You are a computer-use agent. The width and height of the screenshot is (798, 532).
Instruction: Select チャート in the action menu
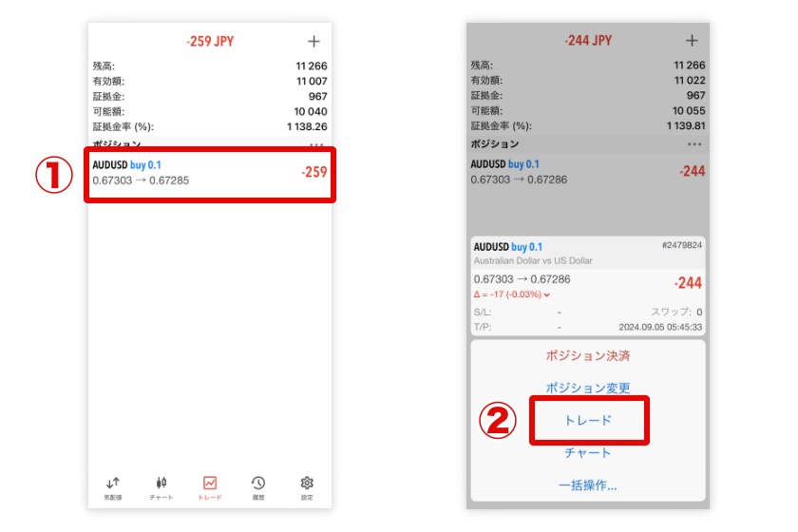(x=588, y=453)
